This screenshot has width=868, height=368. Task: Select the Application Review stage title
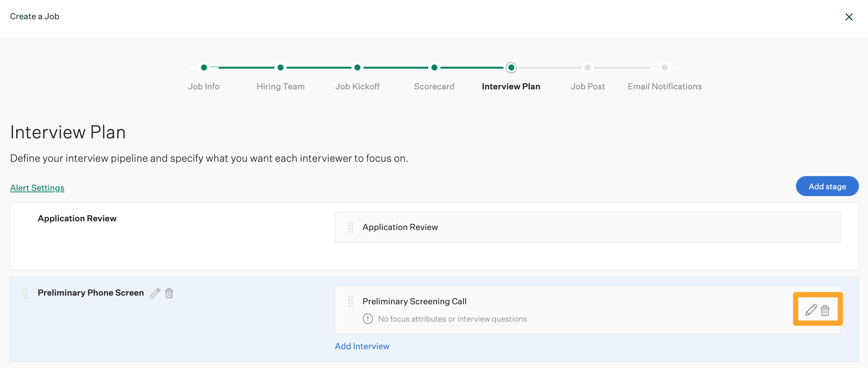click(x=77, y=218)
